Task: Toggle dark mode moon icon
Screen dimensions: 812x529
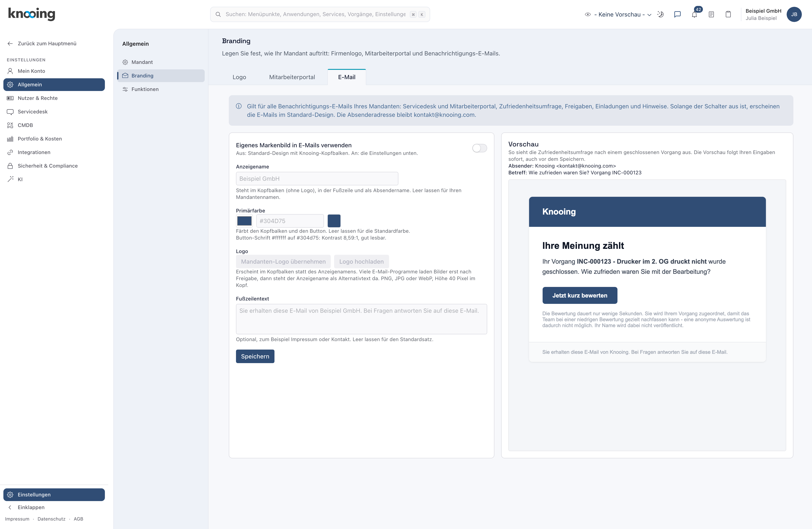Action: point(661,14)
